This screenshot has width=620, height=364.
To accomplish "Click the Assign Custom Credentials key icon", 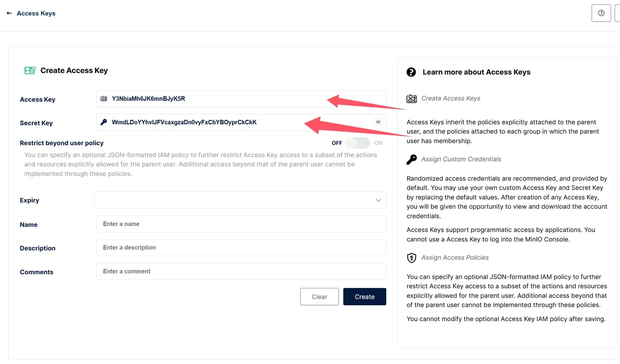I will click(411, 159).
